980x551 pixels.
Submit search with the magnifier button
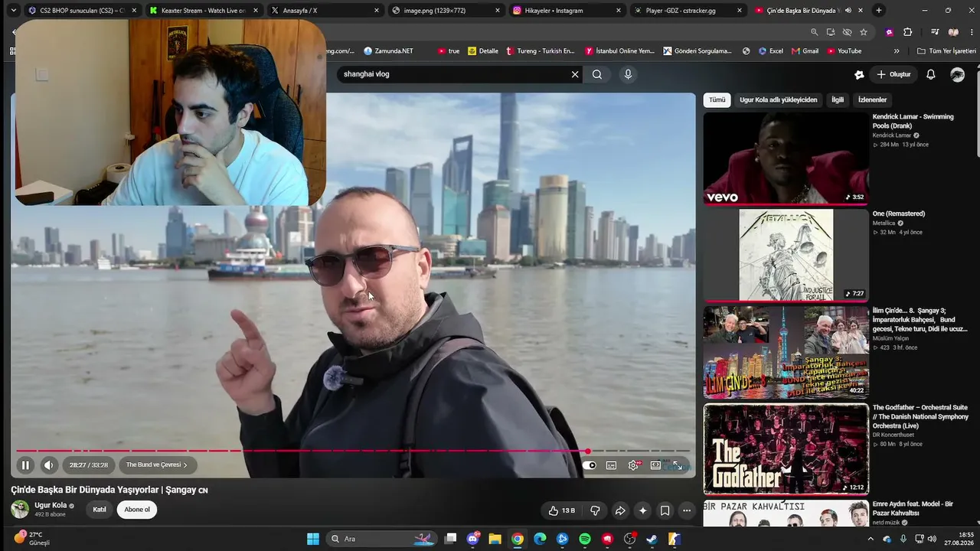point(597,74)
